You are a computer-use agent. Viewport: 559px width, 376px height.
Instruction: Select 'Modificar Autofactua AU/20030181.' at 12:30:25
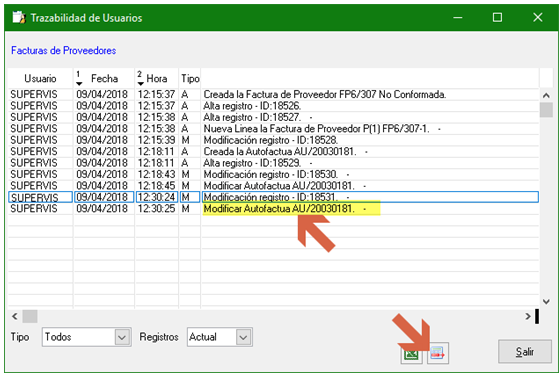click(x=273, y=208)
